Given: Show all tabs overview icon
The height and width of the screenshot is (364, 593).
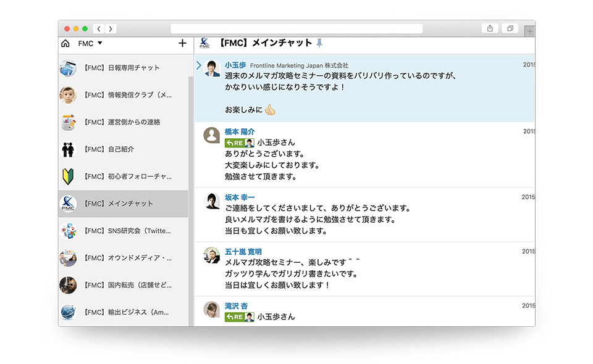Looking at the screenshot, I should pyautogui.click(x=510, y=28).
